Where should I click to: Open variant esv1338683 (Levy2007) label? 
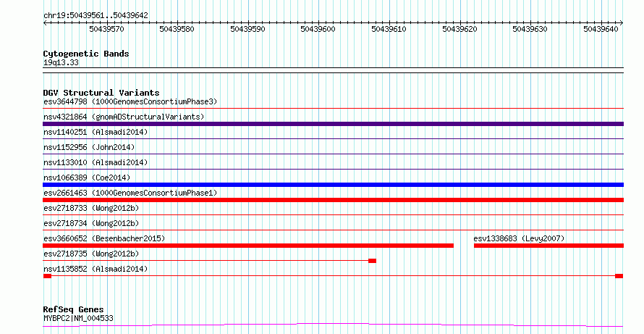click(x=519, y=238)
